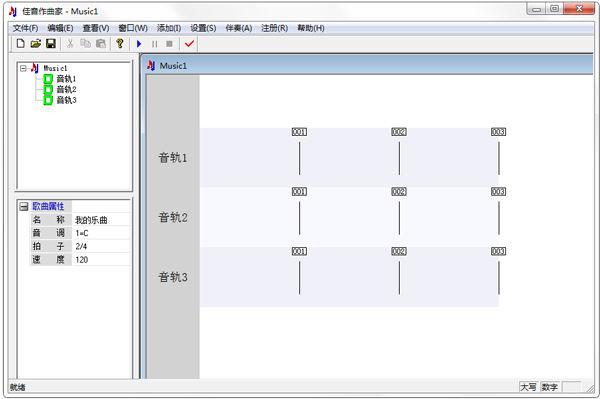Stop playback with square stop icon
This screenshot has width=600, height=399.
(169, 44)
